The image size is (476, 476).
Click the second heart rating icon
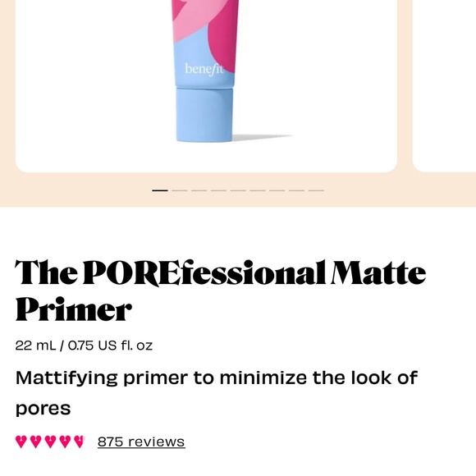36,442
